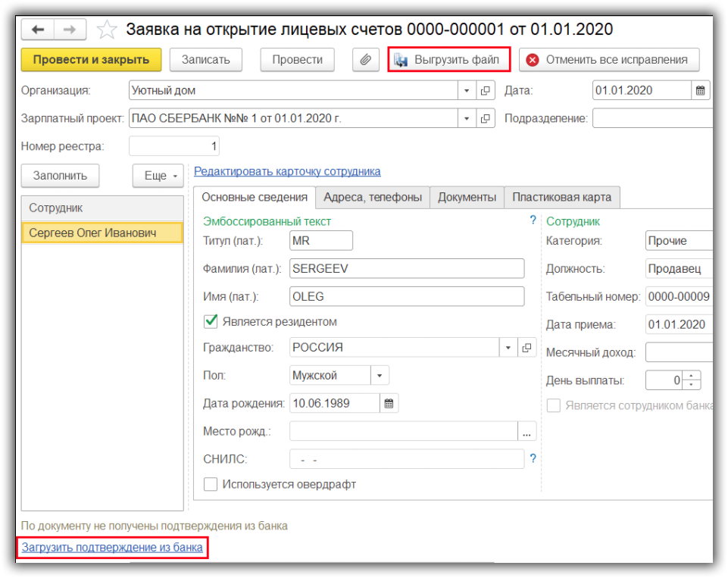Screen dimensions: 728x578
Task: Expand the Организация dropdown list
Action: [467, 91]
